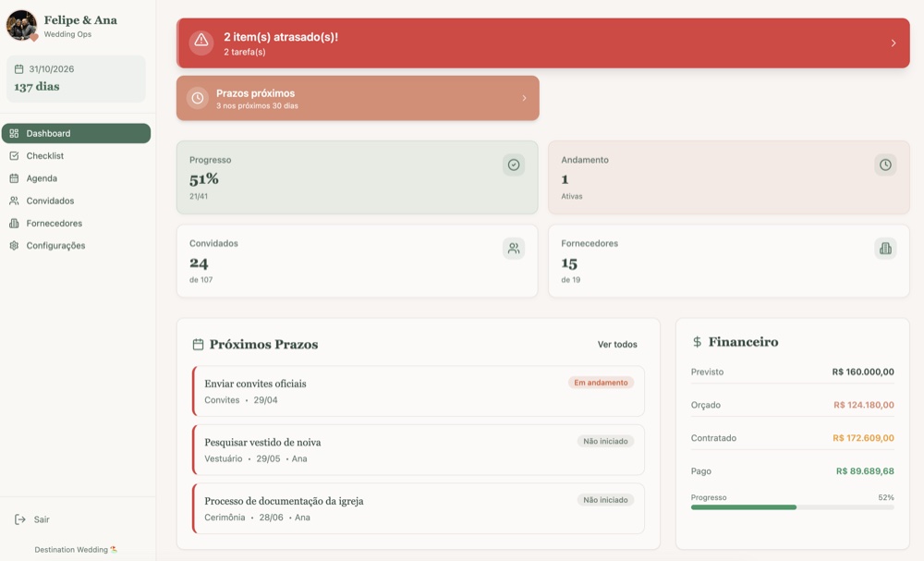Click Não iniciado badge on vestido de noiva
Image resolution: width=924 pixels, height=561 pixels.
[x=605, y=442]
